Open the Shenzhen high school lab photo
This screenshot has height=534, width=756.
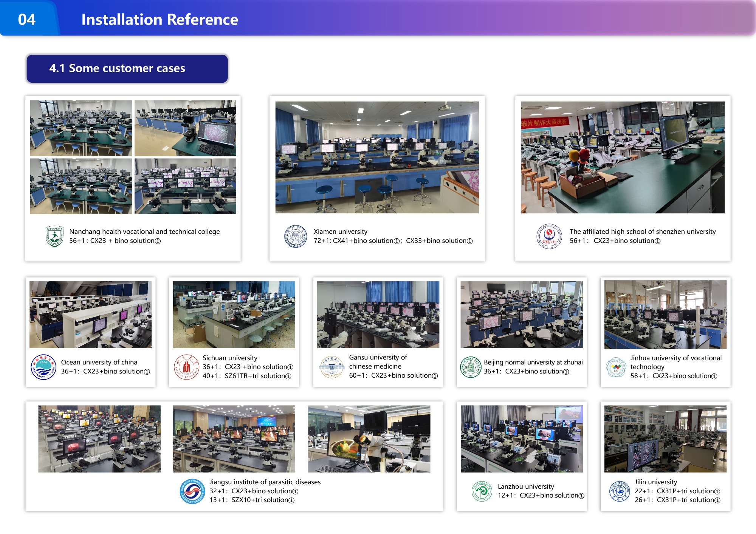[x=623, y=157]
